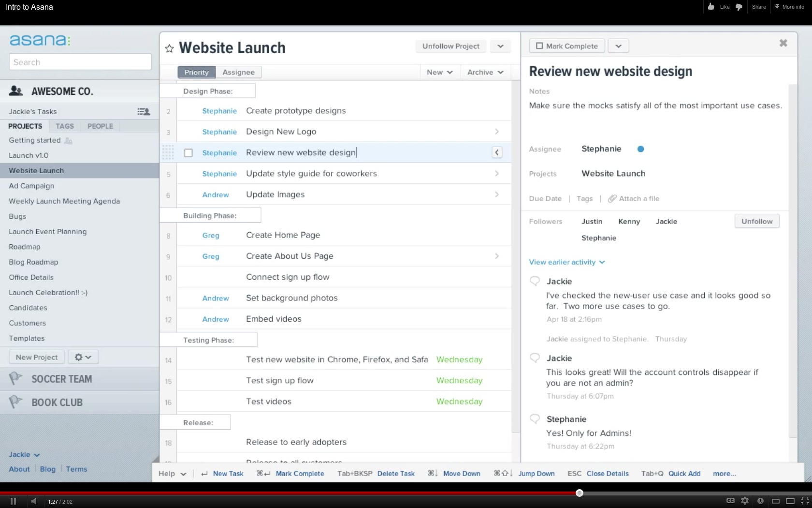Click shared icon beside Getting started
Screen dimensions: 812x508
(x=68, y=141)
